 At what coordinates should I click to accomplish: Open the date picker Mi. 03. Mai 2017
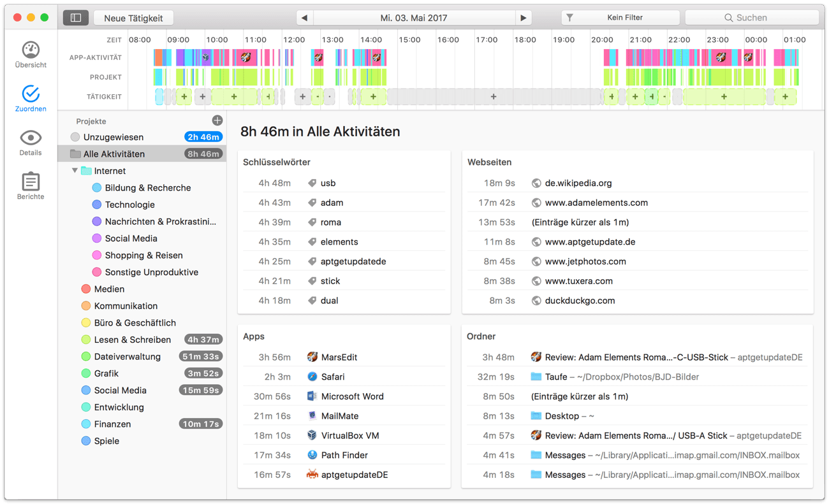[x=414, y=18]
